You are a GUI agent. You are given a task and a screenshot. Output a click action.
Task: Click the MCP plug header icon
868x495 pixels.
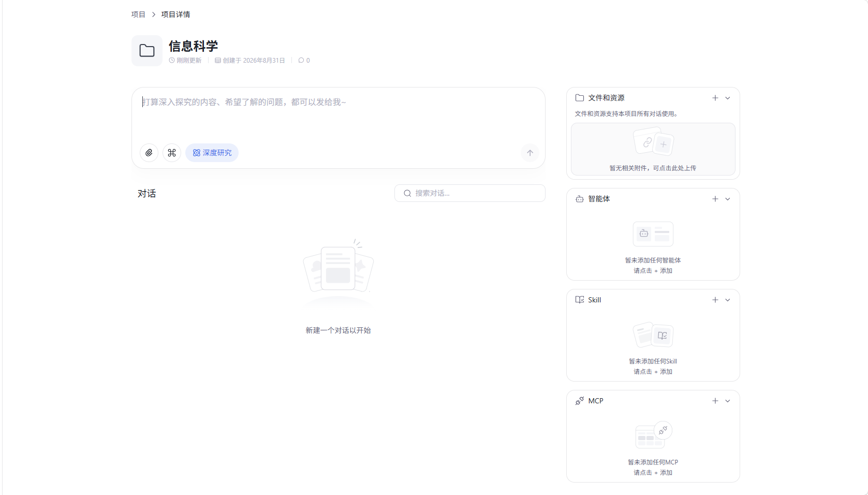[580, 401]
